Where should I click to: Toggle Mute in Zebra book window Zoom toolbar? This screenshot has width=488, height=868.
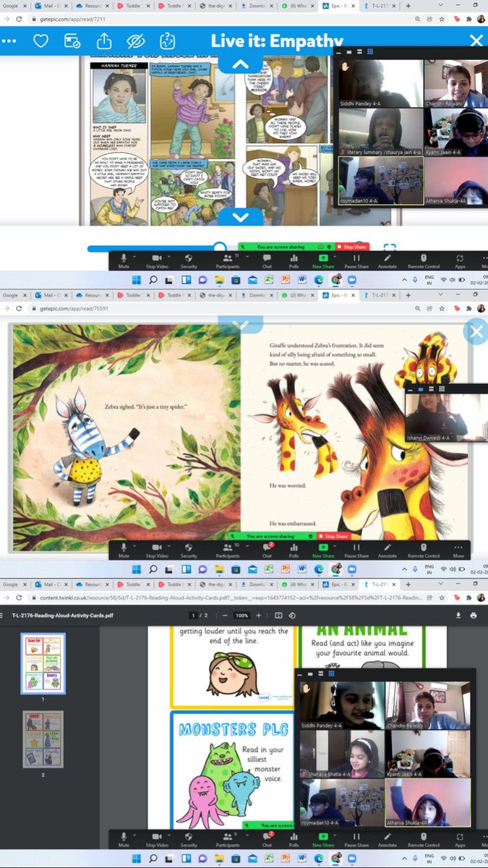(124, 550)
